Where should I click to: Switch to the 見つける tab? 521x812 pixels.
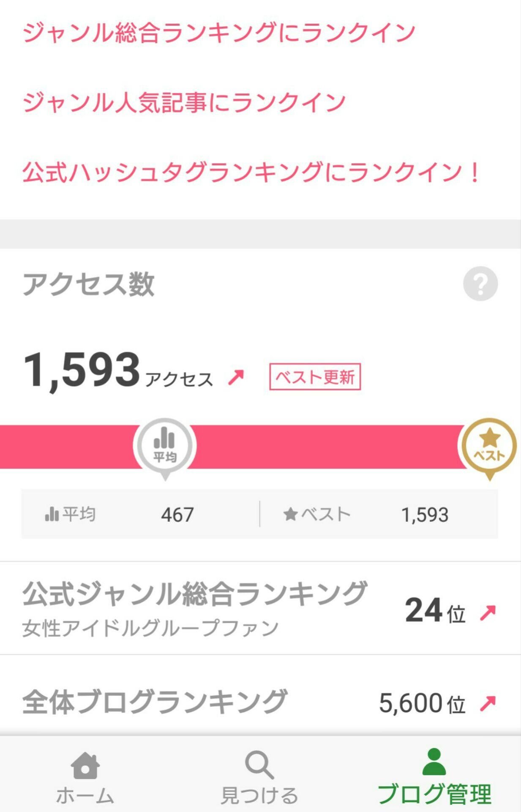click(x=259, y=795)
